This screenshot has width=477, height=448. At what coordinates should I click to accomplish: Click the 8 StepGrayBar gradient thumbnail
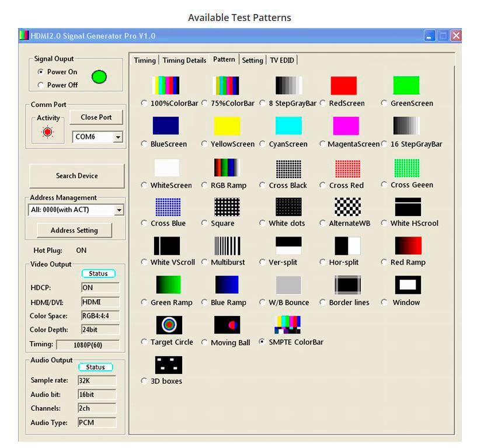pyautogui.click(x=288, y=85)
